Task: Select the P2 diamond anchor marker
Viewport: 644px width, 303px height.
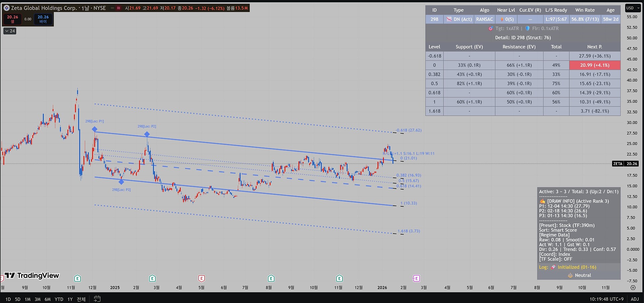Action: 147,134
